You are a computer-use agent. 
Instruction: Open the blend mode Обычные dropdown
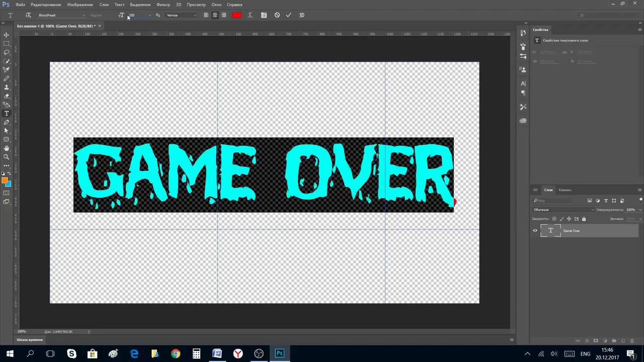[x=563, y=210]
